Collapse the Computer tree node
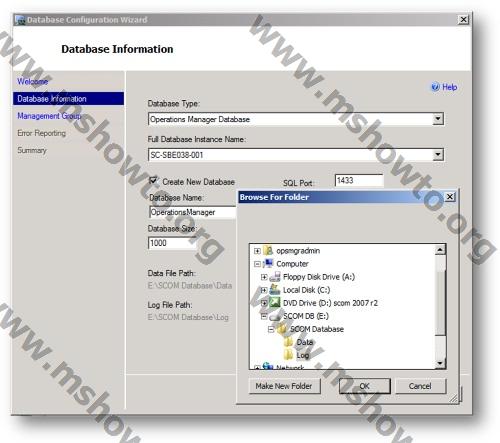The image size is (500, 443). 257,264
